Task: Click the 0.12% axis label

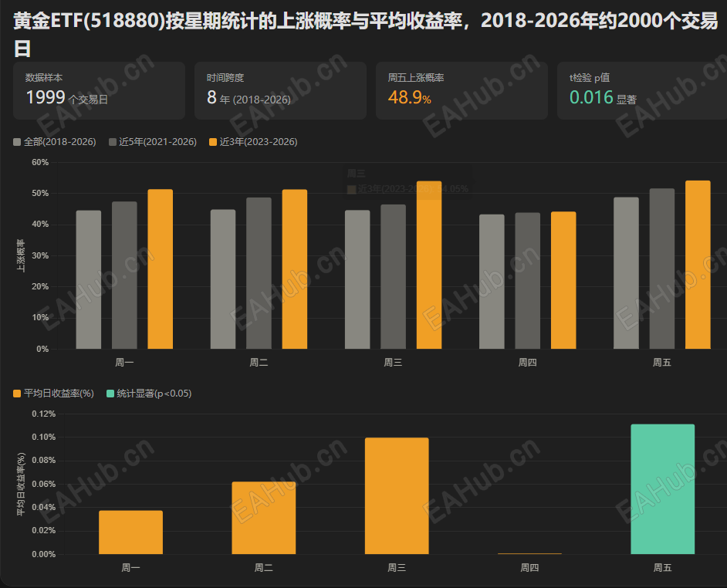Action: coord(43,414)
